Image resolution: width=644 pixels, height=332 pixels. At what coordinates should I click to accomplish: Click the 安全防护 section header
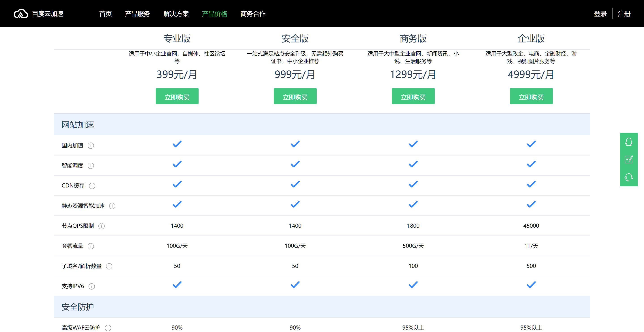click(x=322, y=307)
